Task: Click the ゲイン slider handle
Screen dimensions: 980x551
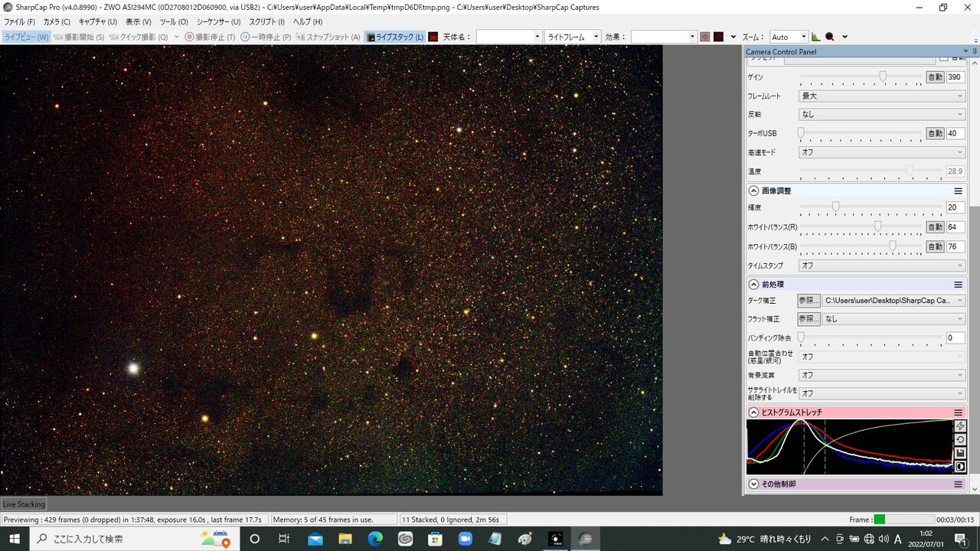Action: point(883,77)
